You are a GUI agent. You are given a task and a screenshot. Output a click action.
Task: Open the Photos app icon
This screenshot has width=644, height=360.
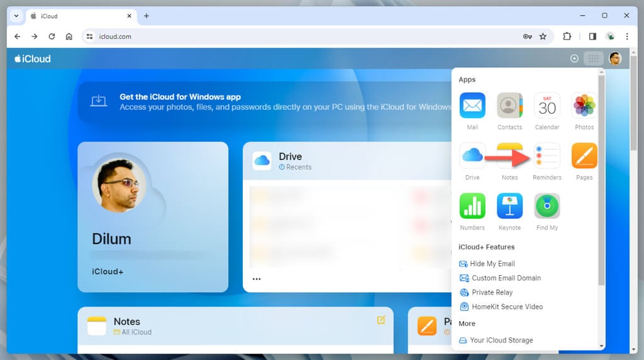pyautogui.click(x=584, y=106)
